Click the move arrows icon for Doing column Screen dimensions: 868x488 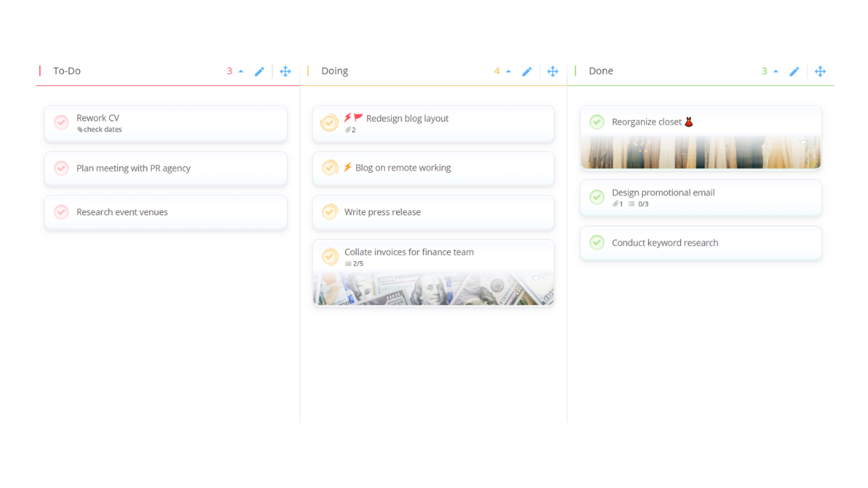(553, 71)
